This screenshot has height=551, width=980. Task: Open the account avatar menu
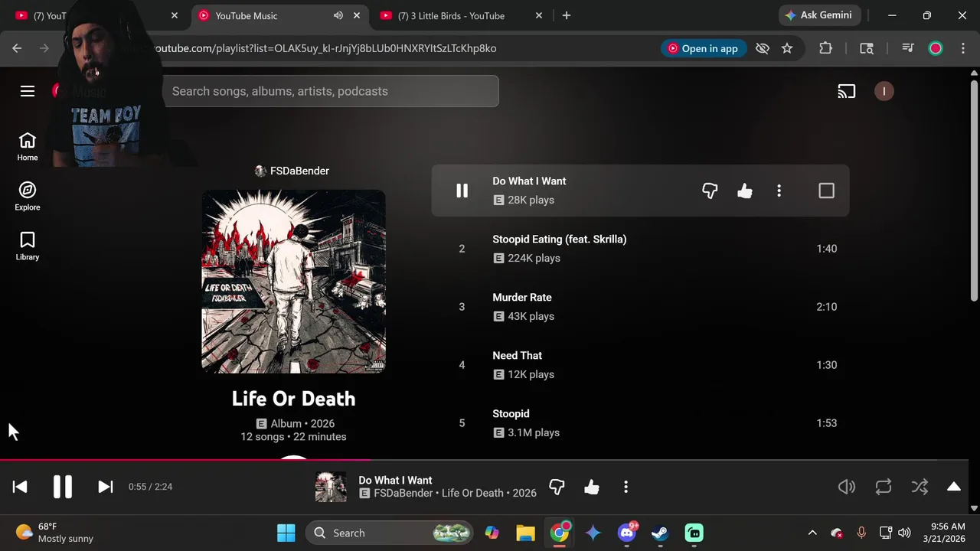coord(884,91)
